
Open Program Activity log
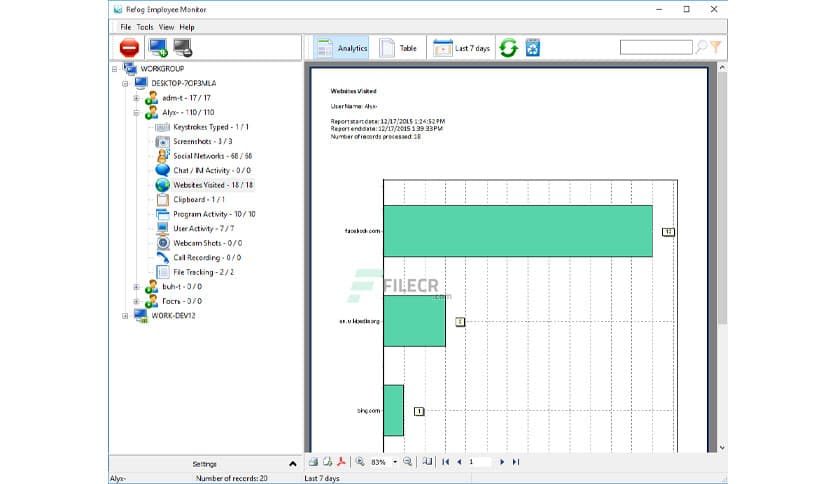214,214
